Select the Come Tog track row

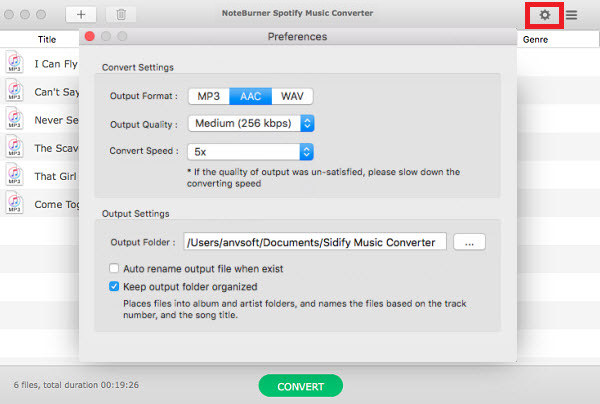pos(40,203)
